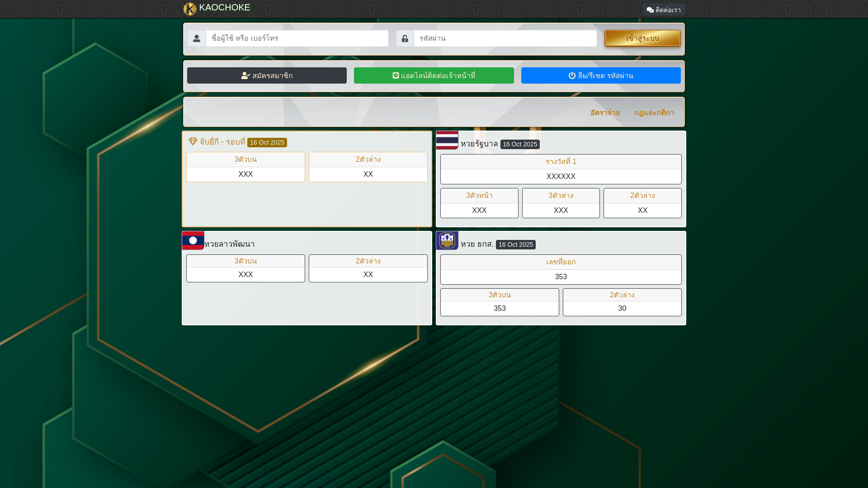
Task: Click the ธกส. bank logo icon
Action: pos(447,240)
